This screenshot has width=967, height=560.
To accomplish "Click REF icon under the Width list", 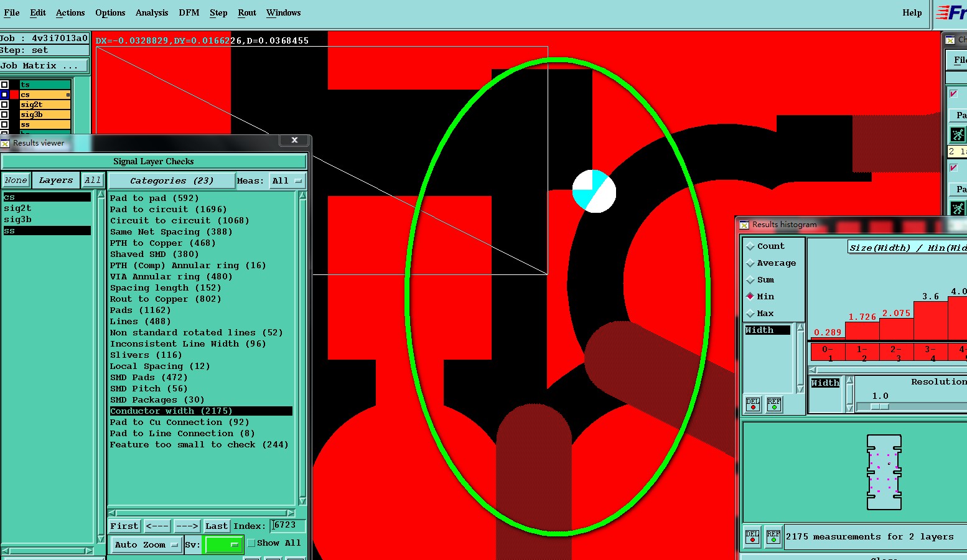I will tap(774, 405).
